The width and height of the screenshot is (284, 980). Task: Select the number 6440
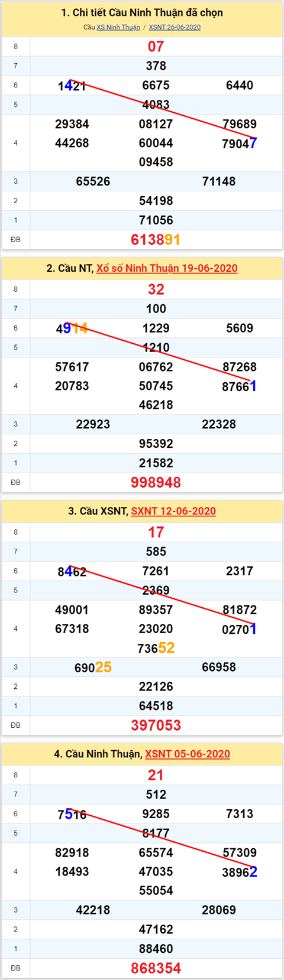[x=240, y=85]
